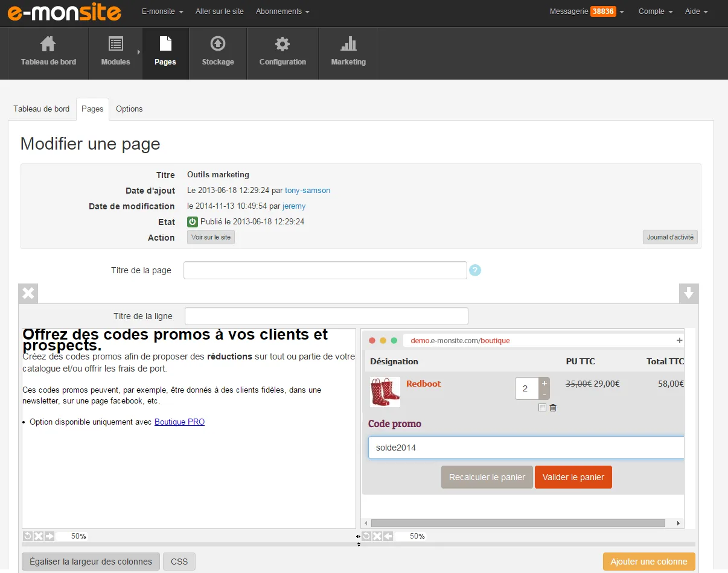Open Tableau de bord from main toolbar
The image size is (728, 573).
tap(48, 53)
